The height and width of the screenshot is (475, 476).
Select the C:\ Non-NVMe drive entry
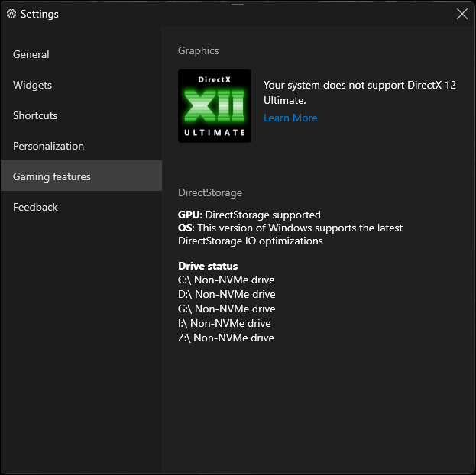pyautogui.click(x=226, y=280)
